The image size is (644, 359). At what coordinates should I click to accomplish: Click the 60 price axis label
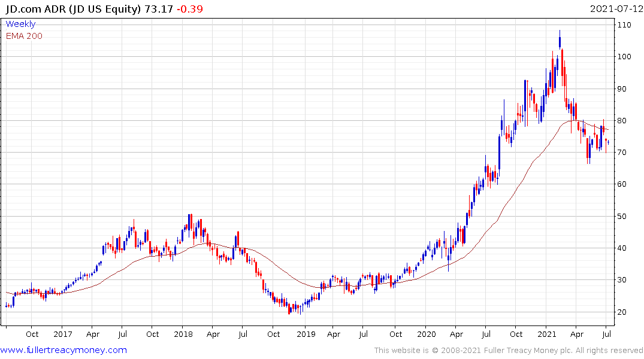point(622,184)
